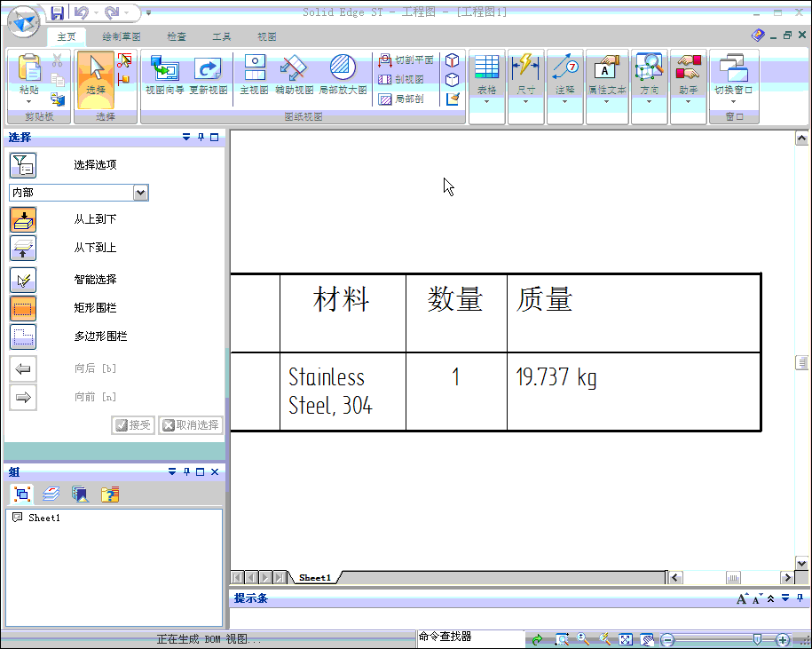Toggle 智能选择 smart select

click(23, 280)
